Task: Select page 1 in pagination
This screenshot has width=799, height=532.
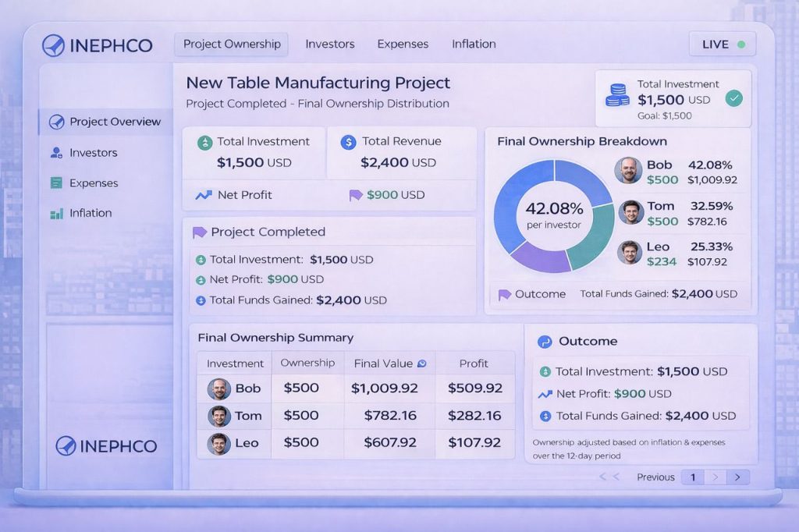Action: coord(692,477)
